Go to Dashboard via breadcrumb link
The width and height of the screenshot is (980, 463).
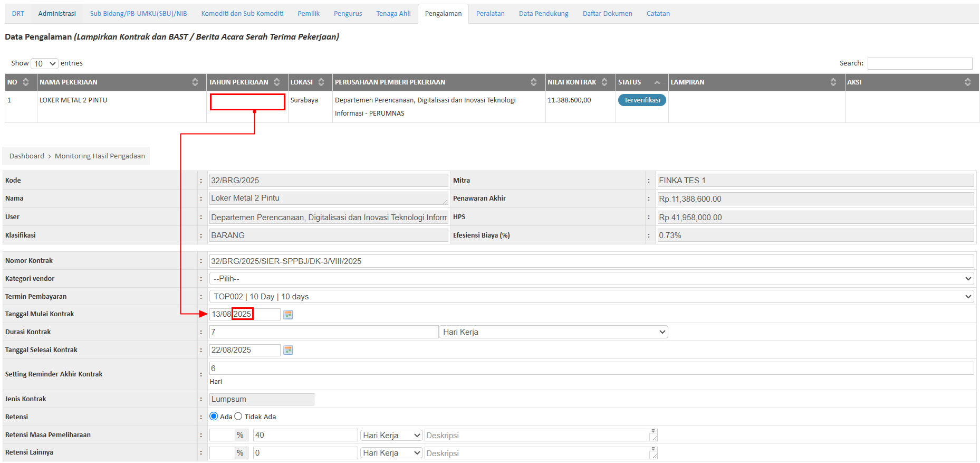(x=27, y=156)
